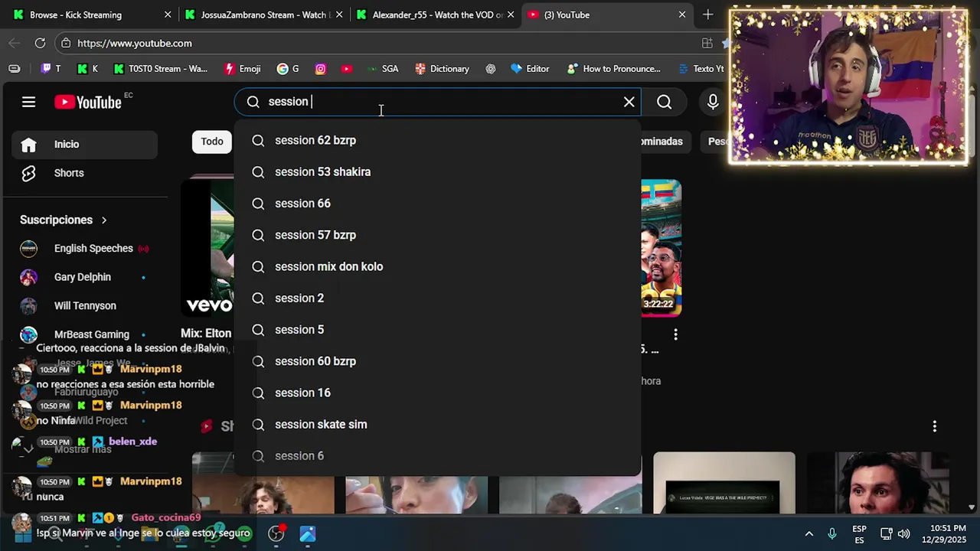This screenshot has height=551, width=980.
Task: Click the browser address bar URL
Action: pos(135,43)
